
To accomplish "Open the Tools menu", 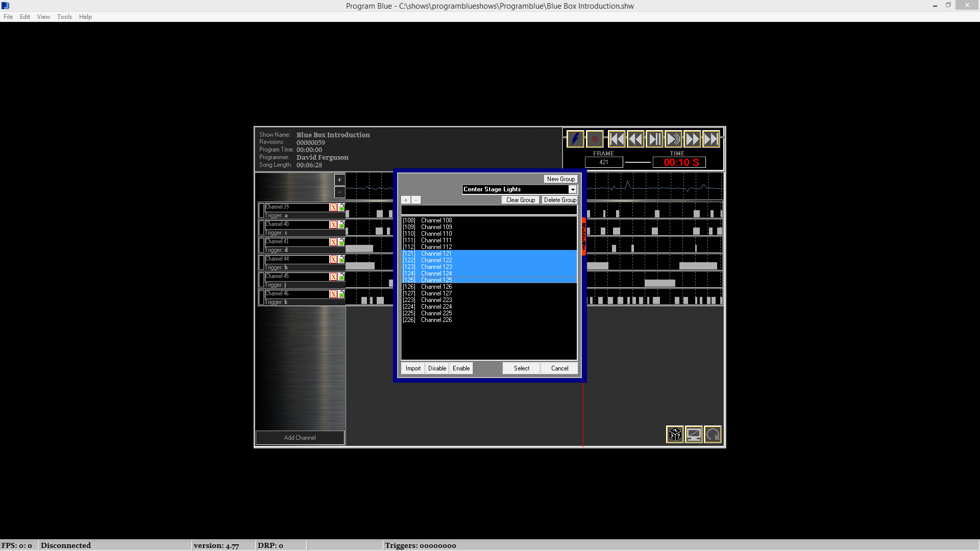I will [x=64, y=16].
